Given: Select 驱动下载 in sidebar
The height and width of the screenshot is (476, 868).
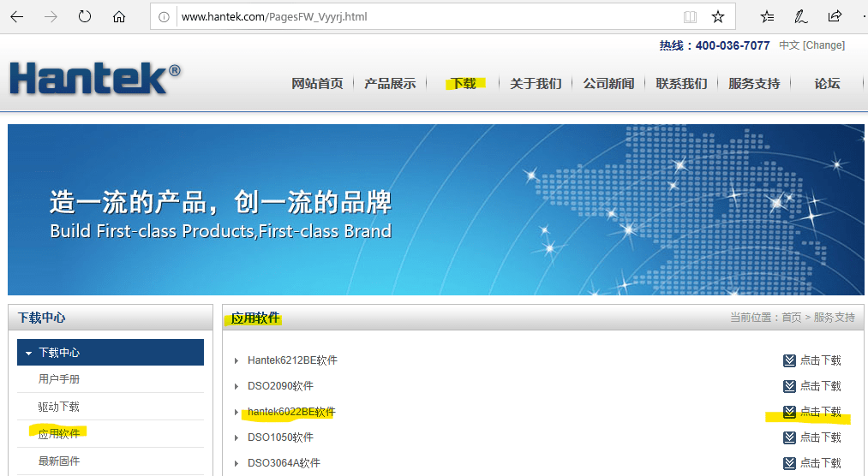Looking at the screenshot, I should [58, 407].
